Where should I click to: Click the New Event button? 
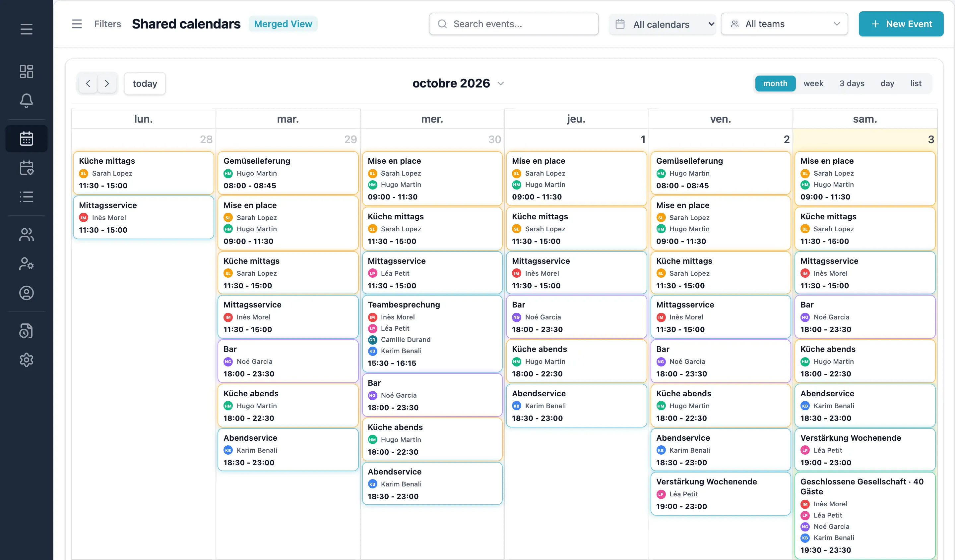click(x=901, y=24)
